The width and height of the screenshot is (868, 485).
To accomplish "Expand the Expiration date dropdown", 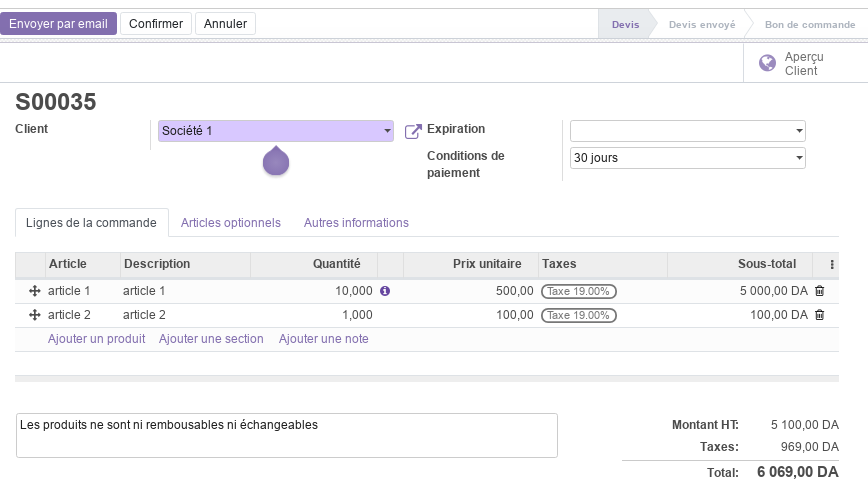I will (x=688, y=131).
